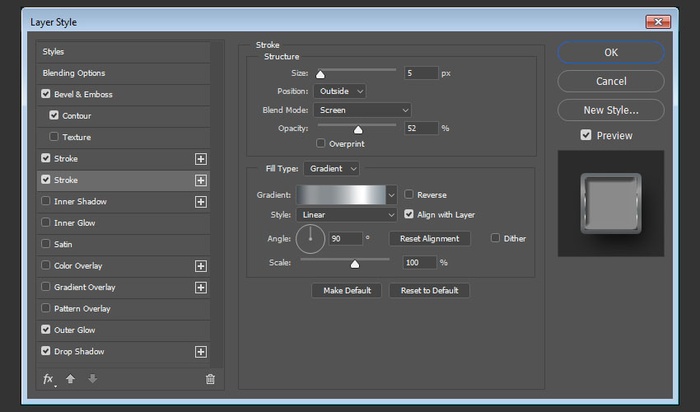
Task: Uncheck the Preview checkbox
Action: click(x=586, y=136)
